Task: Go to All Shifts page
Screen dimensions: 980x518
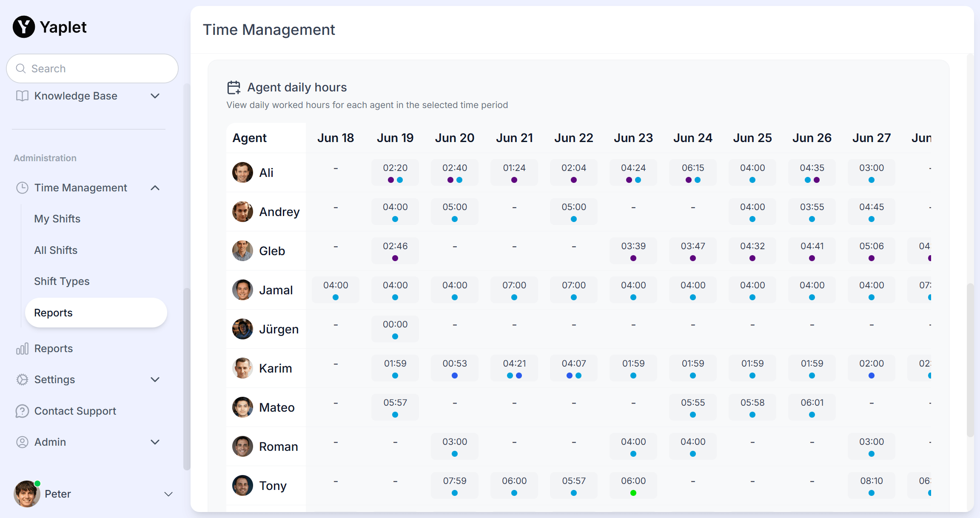Action: coord(56,250)
